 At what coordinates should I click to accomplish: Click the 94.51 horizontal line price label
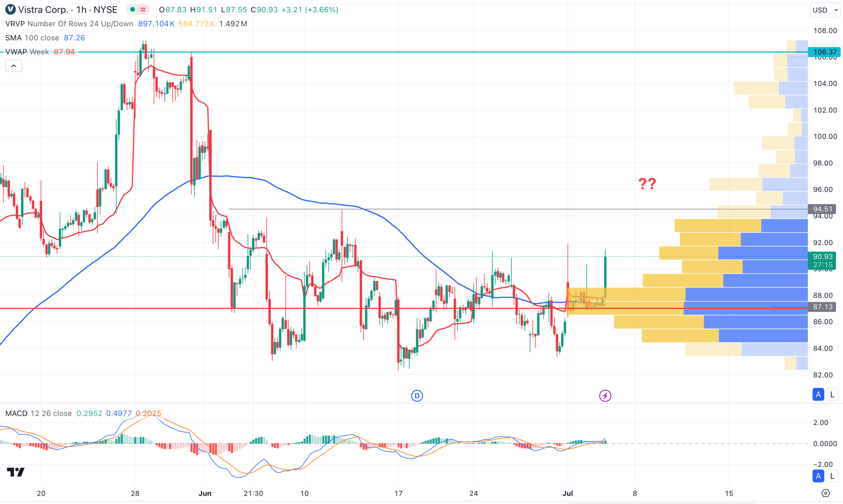click(822, 209)
